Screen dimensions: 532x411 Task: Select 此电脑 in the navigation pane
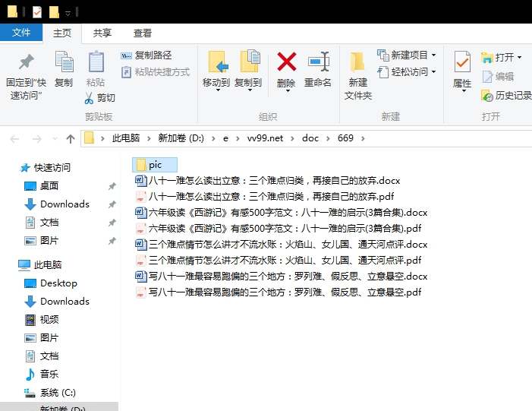point(40,264)
